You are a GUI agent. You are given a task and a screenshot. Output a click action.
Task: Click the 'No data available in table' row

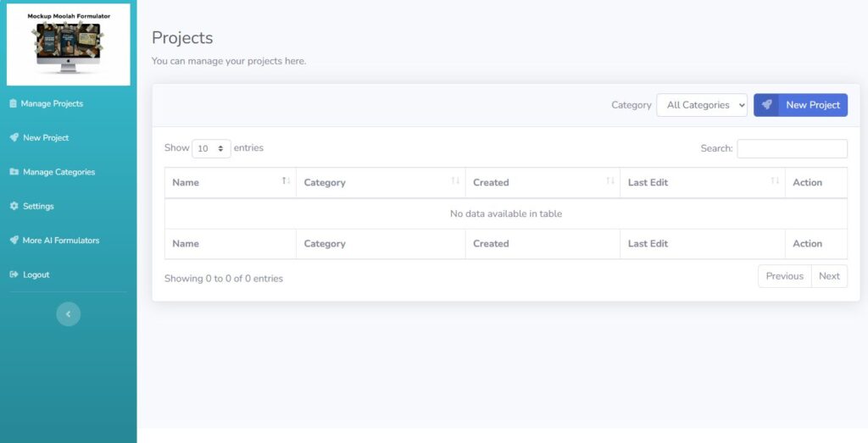506,213
